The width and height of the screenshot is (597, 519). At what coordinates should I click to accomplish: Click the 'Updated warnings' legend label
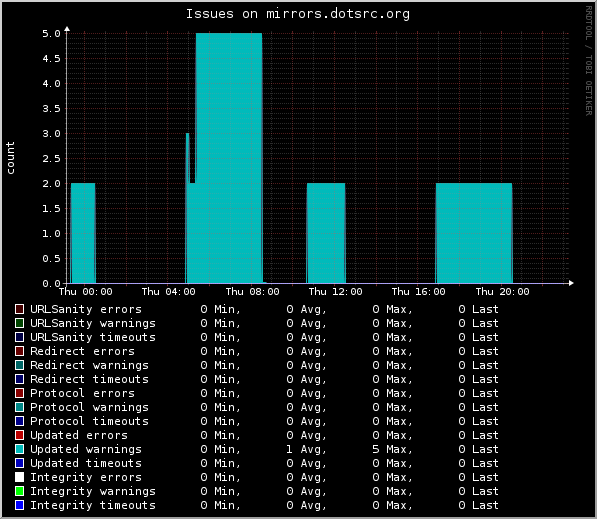click(x=86, y=449)
